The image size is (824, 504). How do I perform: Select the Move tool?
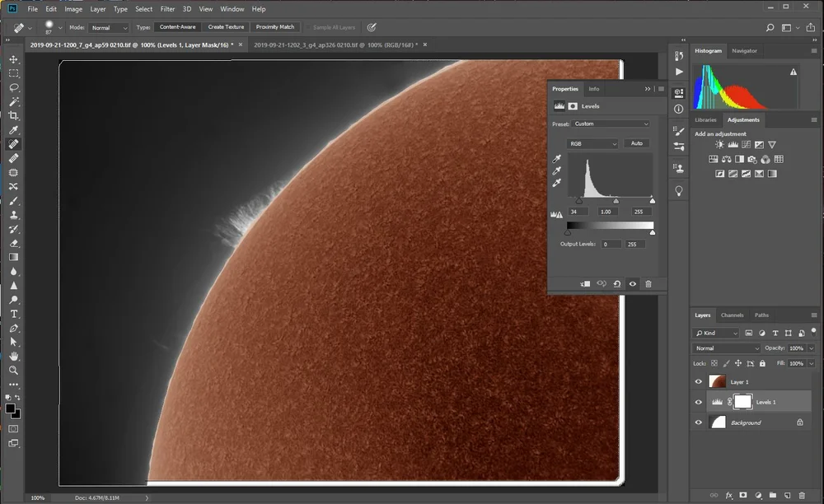(x=14, y=59)
